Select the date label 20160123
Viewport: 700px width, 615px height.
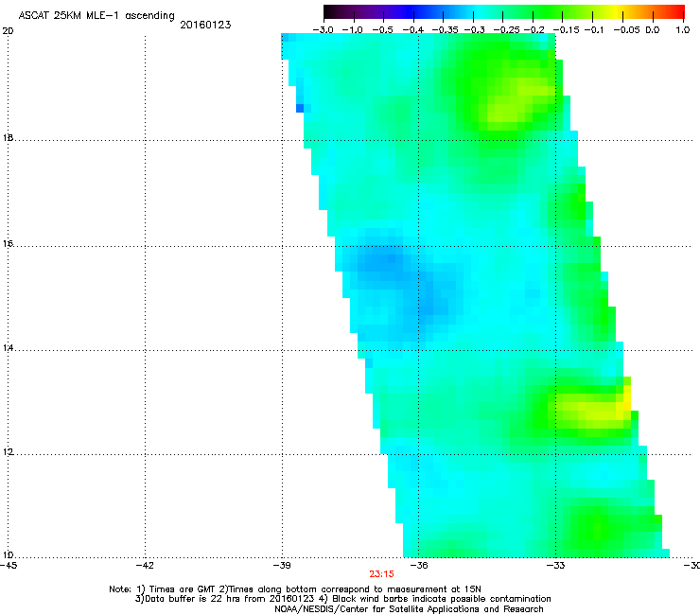click(x=205, y=25)
